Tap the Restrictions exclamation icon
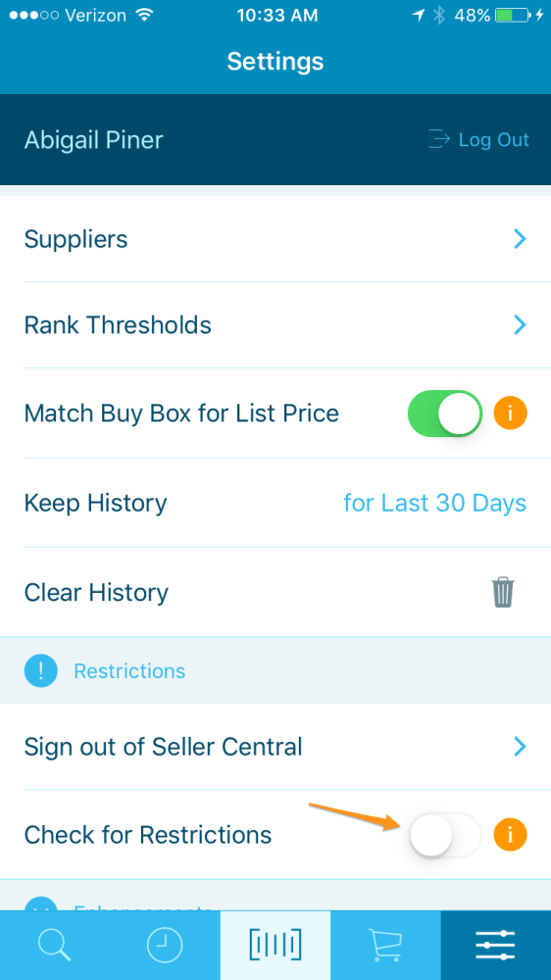The width and height of the screenshot is (551, 980). [x=40, y=670]
